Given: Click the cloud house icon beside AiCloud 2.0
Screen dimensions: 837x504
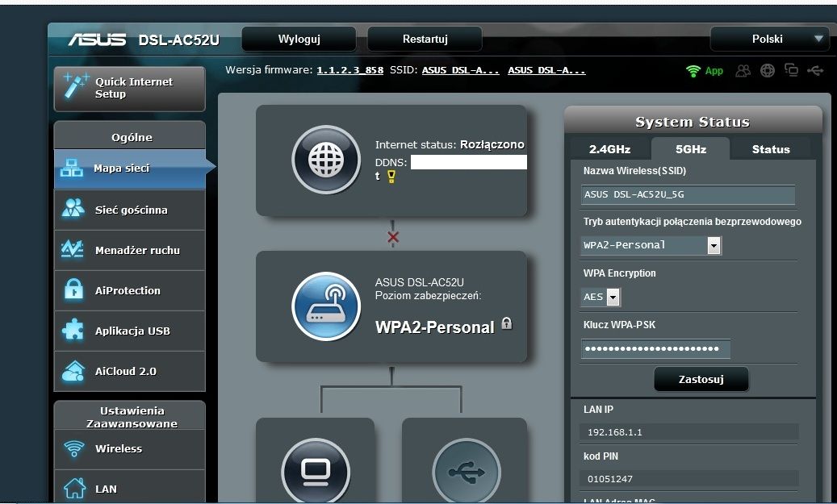Looking at the screenshot, I should click(x=73, y=371).
